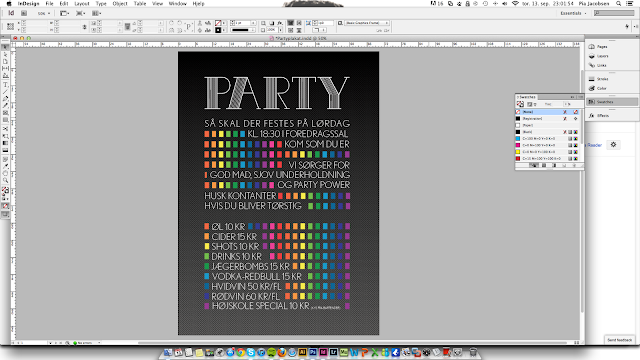The height and width of the screenshot is (360, 640).
Task: Open the File menu
Action: point(49,3)
